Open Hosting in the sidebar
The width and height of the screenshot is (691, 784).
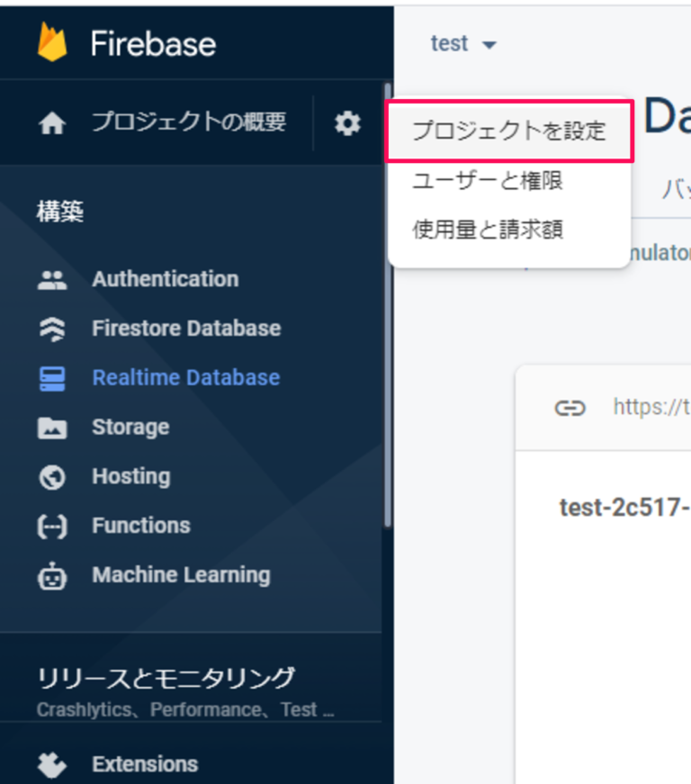130,476
